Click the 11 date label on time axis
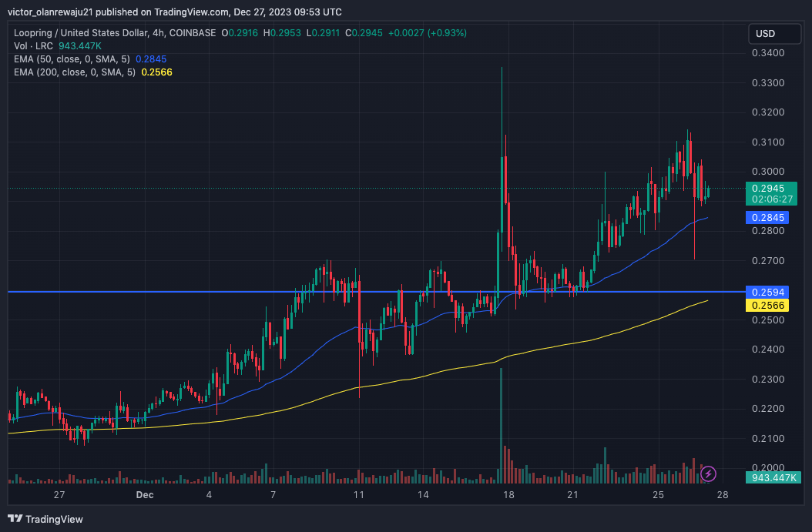 pos(359,495)
